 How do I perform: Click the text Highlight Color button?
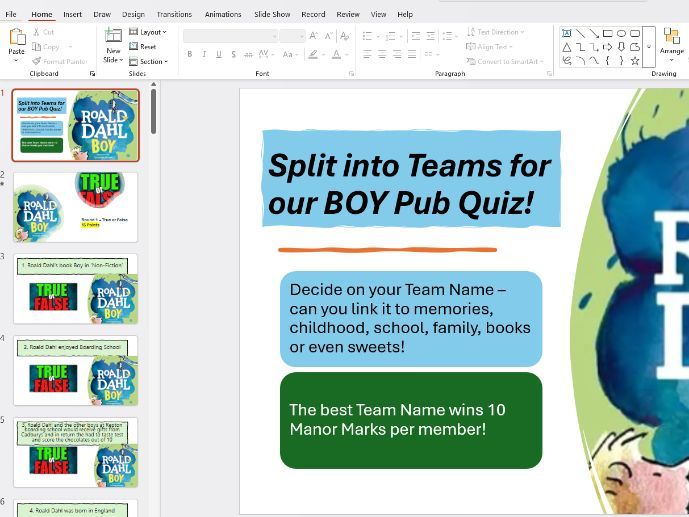pyautogui.click(x=313, y=54)
